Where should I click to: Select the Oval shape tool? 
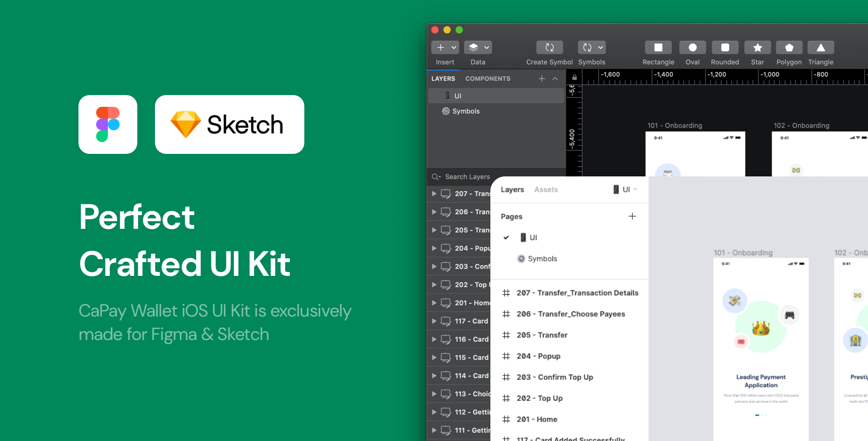point(692,48)
